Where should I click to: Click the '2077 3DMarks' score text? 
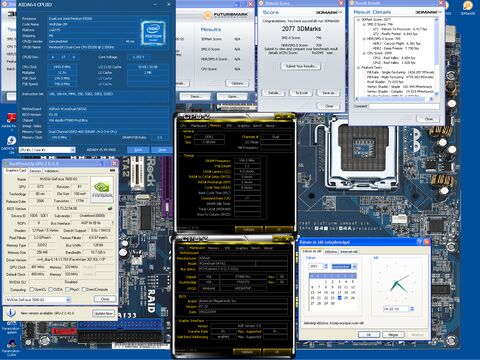[301, 29]
